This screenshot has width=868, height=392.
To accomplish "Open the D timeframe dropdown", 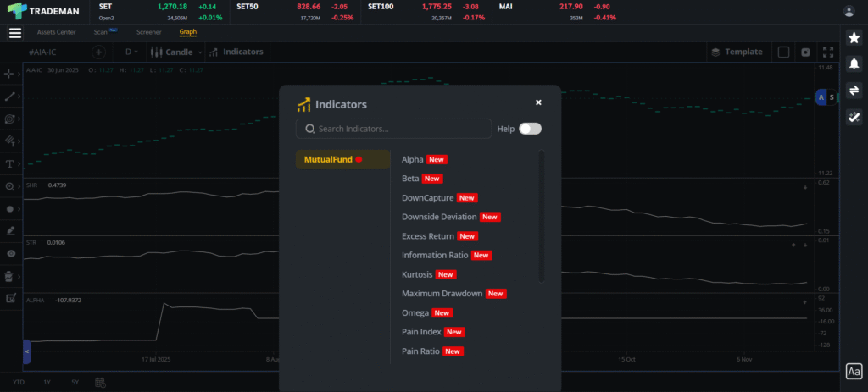I will [x=133, y=52].
